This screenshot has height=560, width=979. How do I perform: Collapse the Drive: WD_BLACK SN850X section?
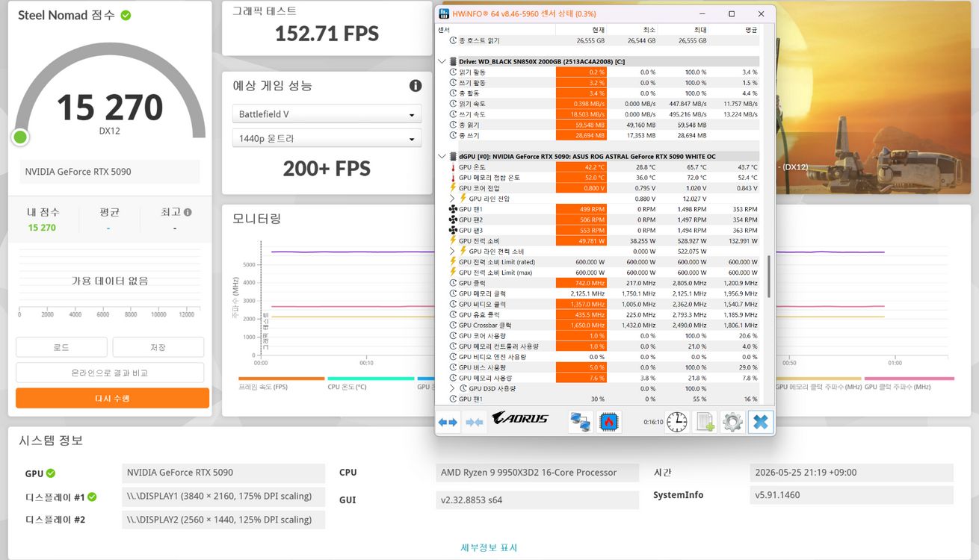[x=442, y=61]
